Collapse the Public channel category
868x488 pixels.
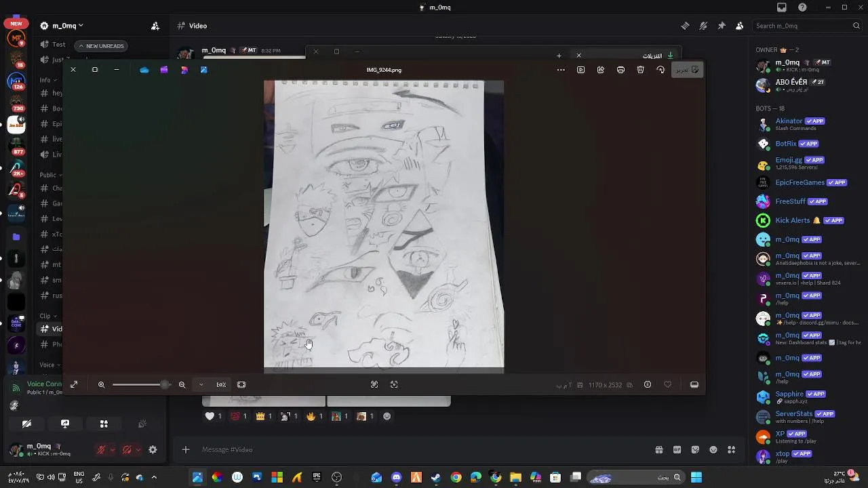pos(51,175)
